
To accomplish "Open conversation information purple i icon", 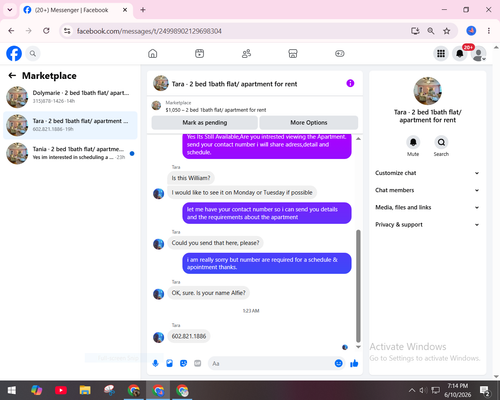I will [x=350, y=83].
